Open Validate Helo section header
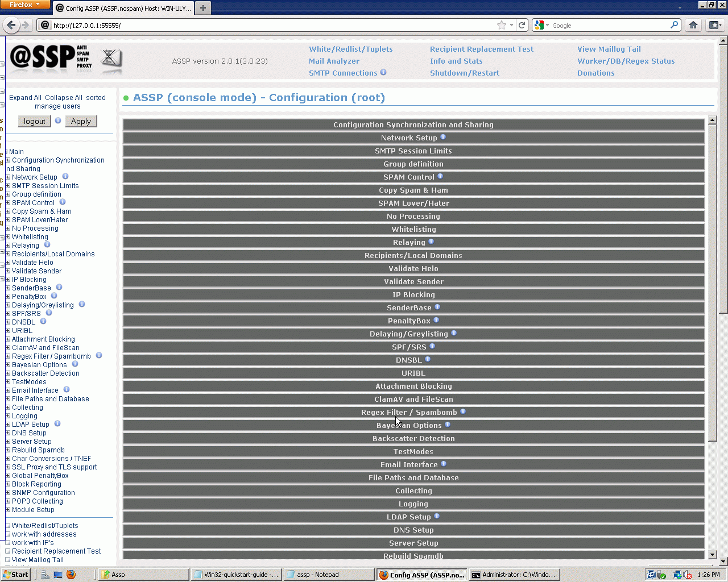This screenshot has width=728, height=582. click(413, 268)
